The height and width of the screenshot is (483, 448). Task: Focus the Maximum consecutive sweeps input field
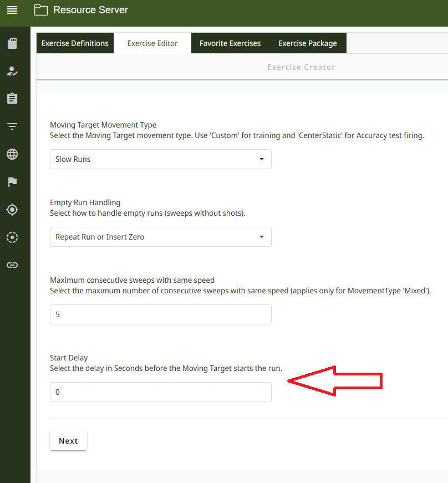pyautogui.click(x=160, y=314)
